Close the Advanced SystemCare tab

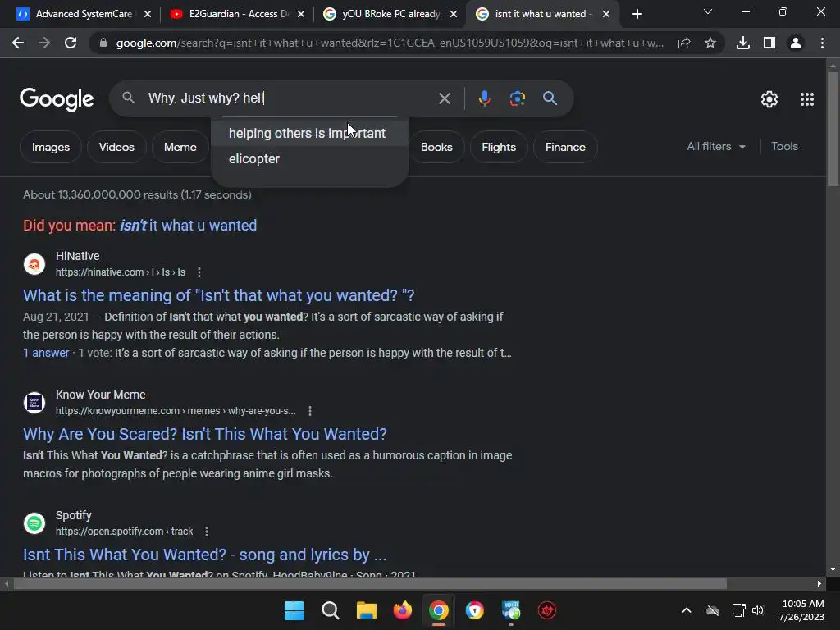[x=148, y=14]
